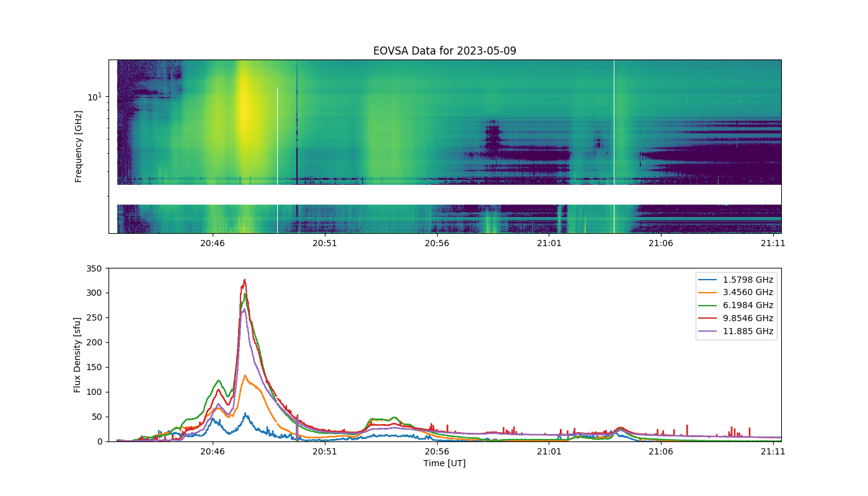Click the 3.4560 GHz legend entry
Viewport: 868px width, 496px height.
click(737, 293)
